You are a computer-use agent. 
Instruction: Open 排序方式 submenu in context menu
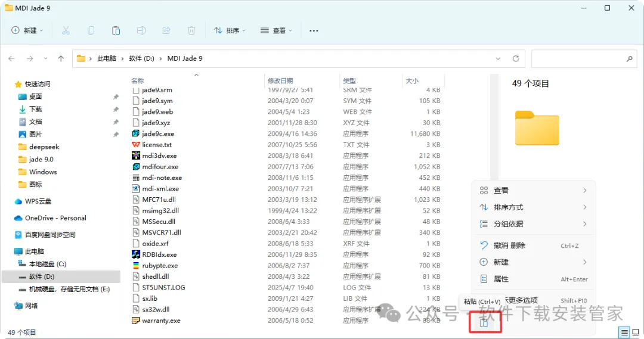(533, 207)
